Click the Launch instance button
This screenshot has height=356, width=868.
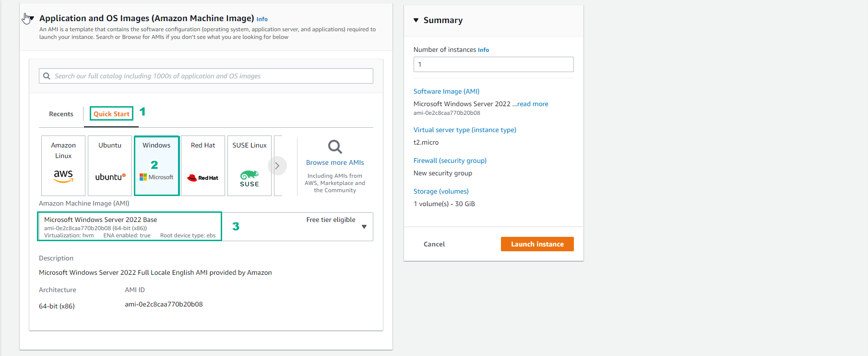click(x=537, y=244)
